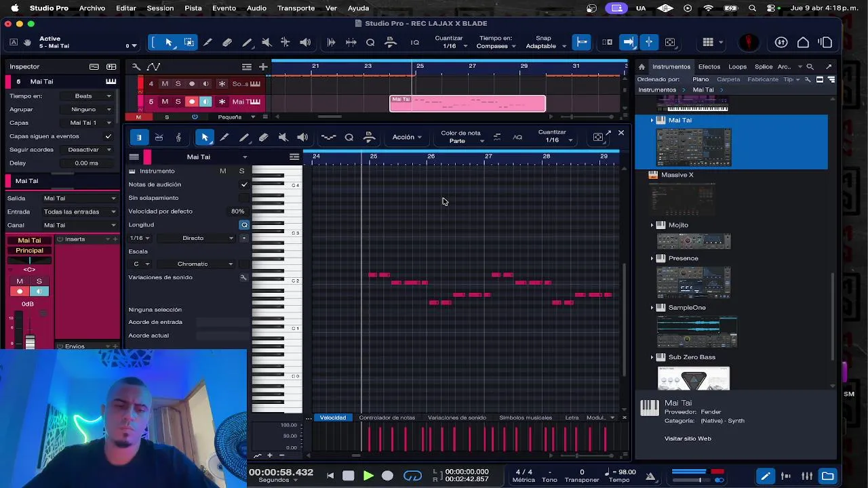The height and width of the screenshot is (488, 868).
Task: Open the Archivo menu
Action: click(92, 8)
